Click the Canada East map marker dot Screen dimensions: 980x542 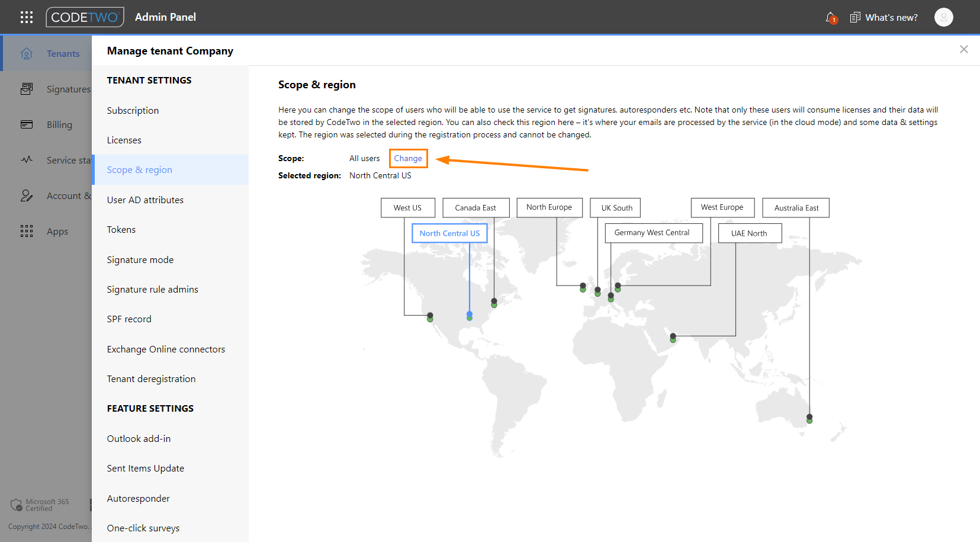494,303
